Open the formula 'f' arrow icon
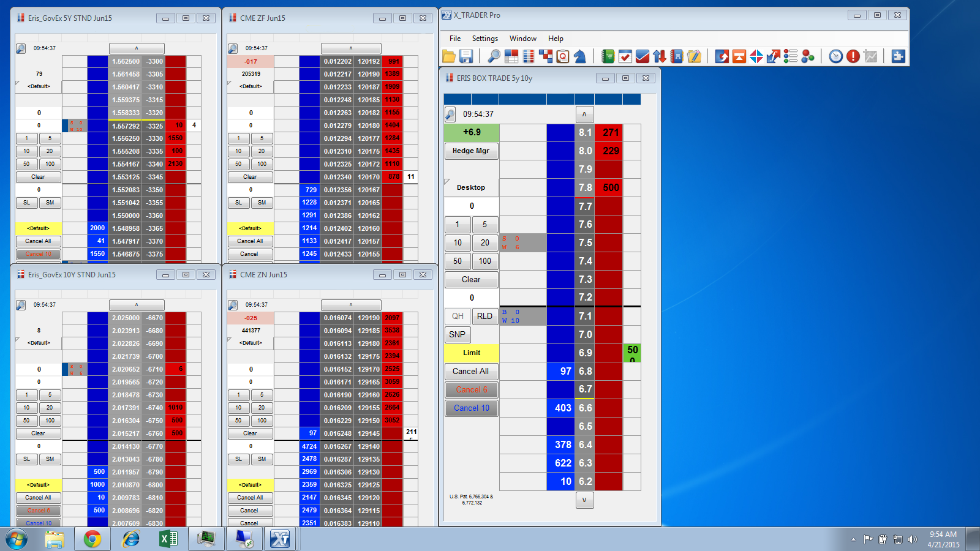The image size is (980, 551). click(774, 56)
